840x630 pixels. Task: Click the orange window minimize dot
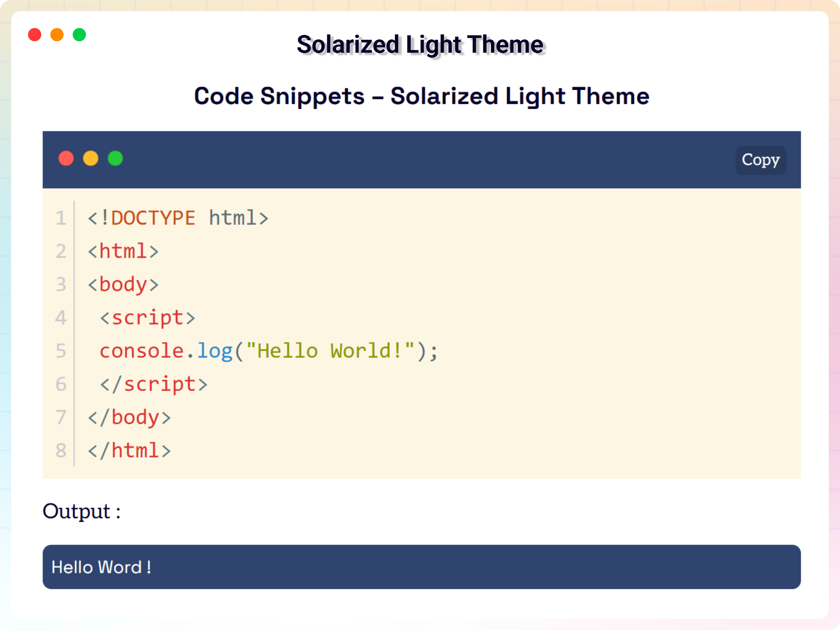point(57,35)
